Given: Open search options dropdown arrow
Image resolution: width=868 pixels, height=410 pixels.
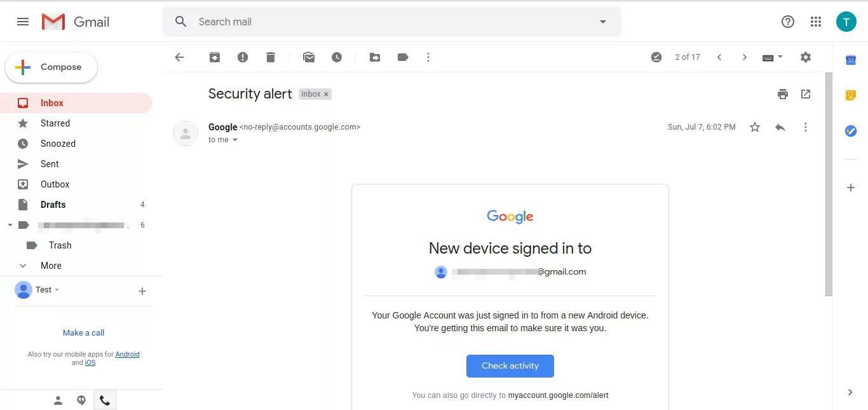Looking at the screenshot, I should (603, 22).
